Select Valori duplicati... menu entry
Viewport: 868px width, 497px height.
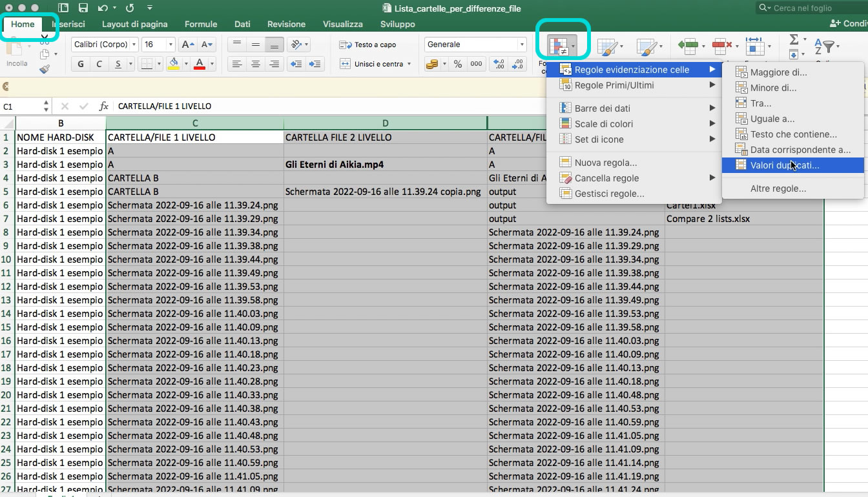tap(793, 165)
